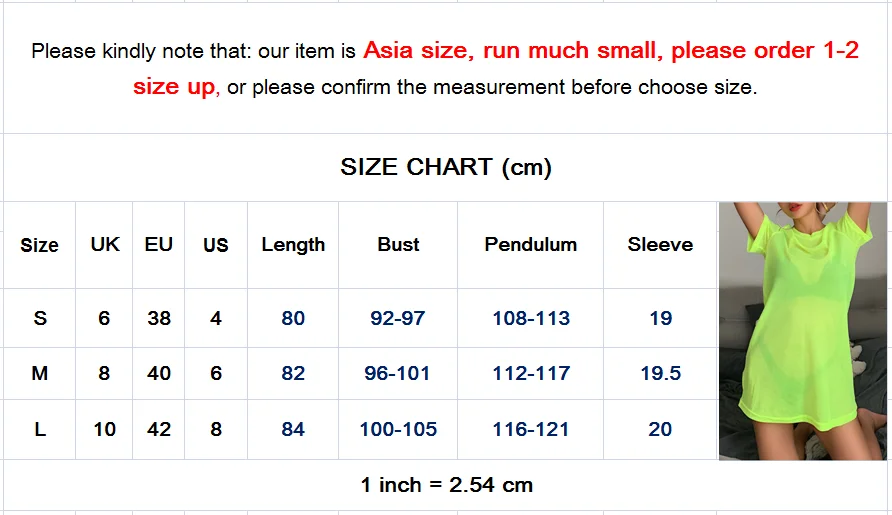Select the UK column header cell
Image resolution: width=892 pixels, height=515 pixels.
pyautogui.click(x=105, y=245)
